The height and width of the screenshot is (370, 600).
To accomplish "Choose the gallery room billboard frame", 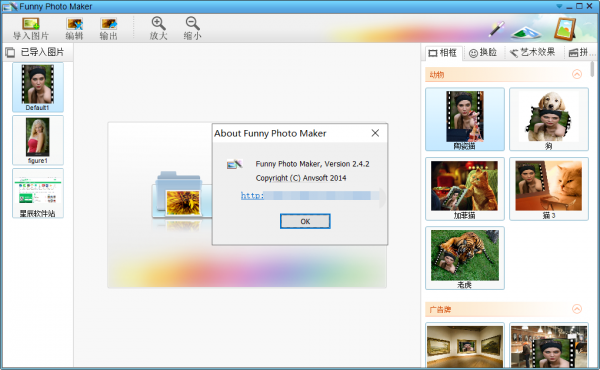I will coord(465,346).
